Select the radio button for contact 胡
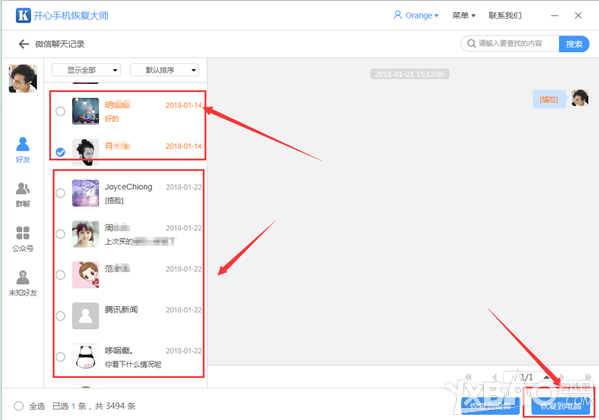Viewport: 599px width, 420px height. [x=60, y=111]
